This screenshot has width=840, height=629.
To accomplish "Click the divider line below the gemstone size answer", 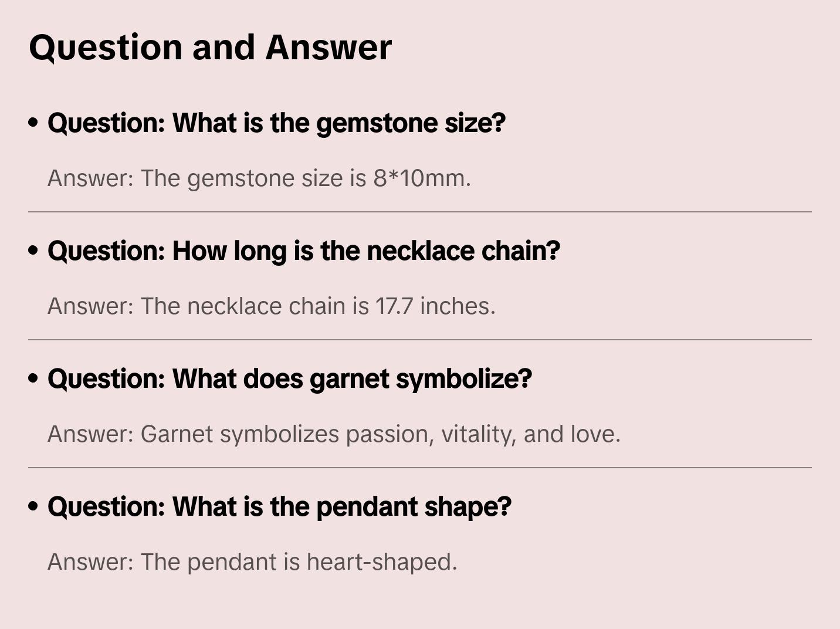I will coord(420,212).
